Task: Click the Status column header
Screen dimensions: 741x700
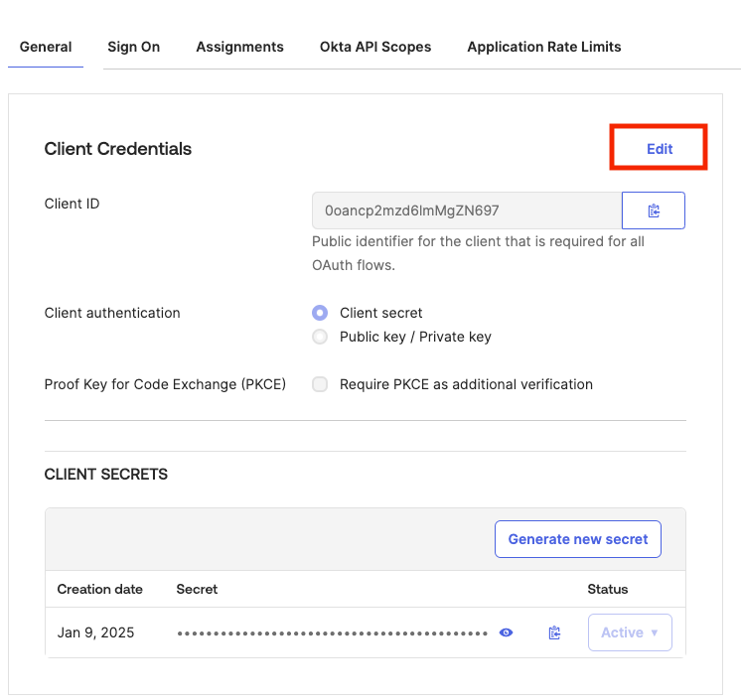Action: 607,589
